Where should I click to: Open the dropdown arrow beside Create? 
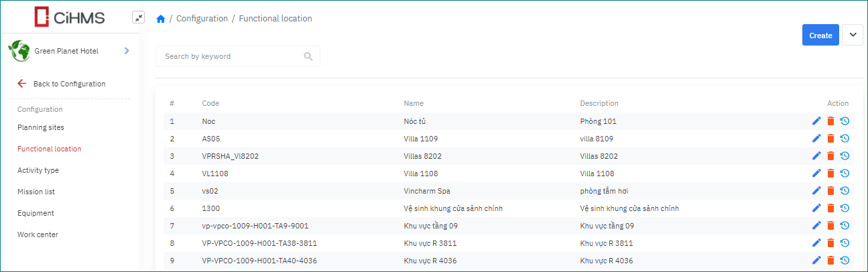click(853, 35)
